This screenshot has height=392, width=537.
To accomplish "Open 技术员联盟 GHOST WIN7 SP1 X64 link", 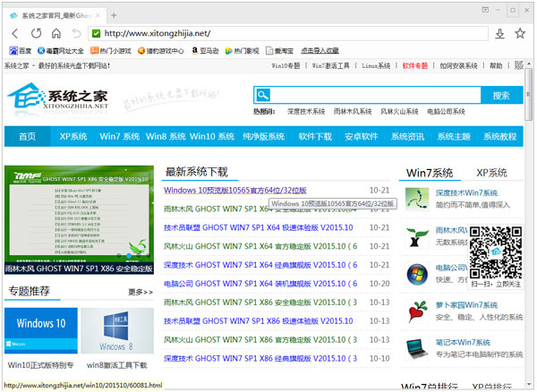I will click(x=259, y=227).
